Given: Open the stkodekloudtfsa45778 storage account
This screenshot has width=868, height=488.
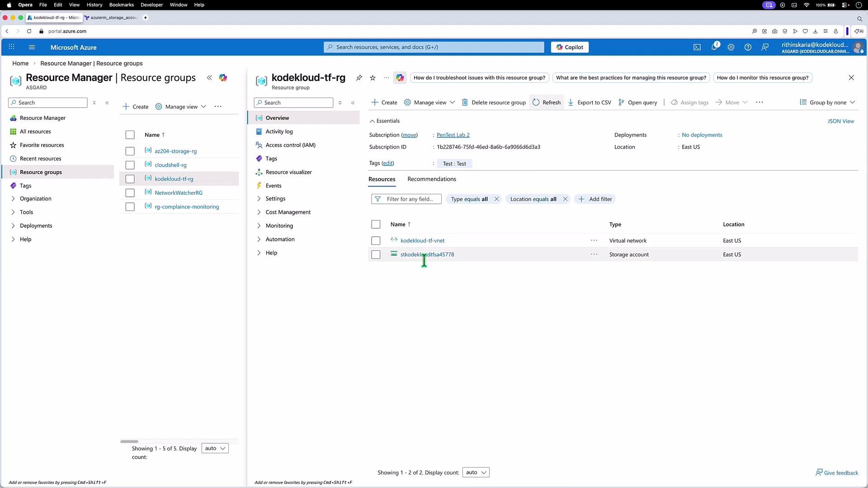Looking at the screenshot, I should coord(427,254).
